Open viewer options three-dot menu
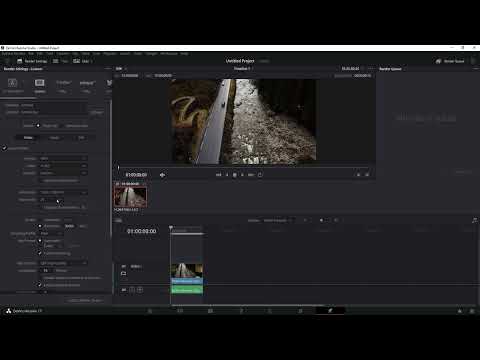Screen dimensions: 480x360 tap(371, 69)
